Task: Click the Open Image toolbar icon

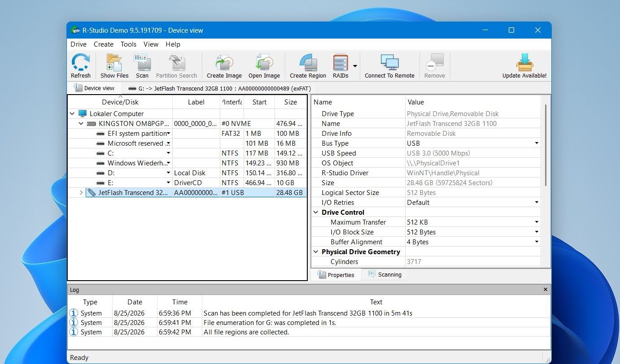Action: (264, 62)
